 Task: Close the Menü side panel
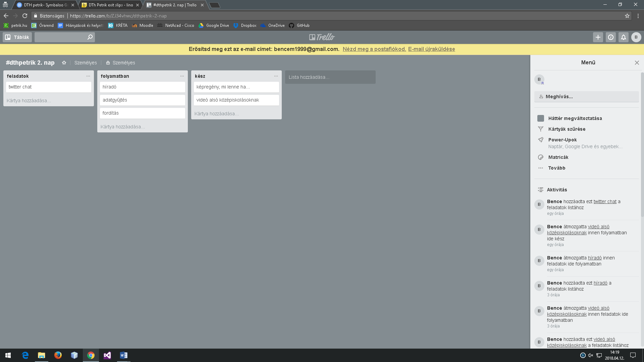coord(637,63)
